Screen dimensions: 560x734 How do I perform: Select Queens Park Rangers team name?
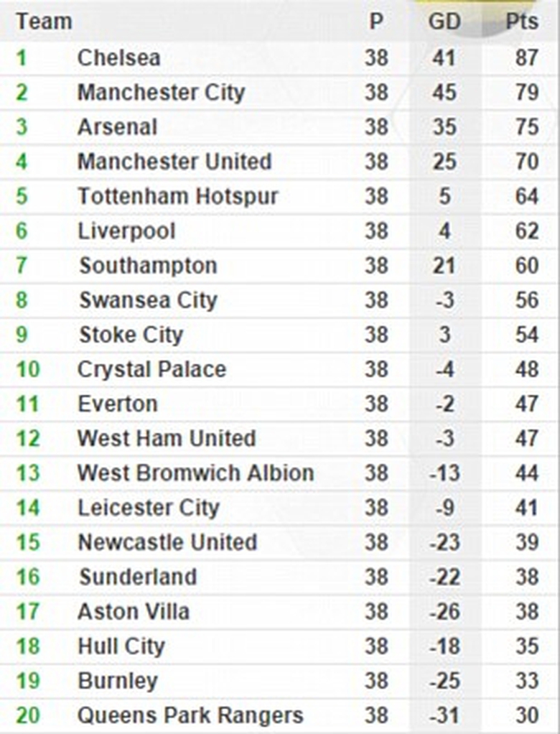coord(190,715)
